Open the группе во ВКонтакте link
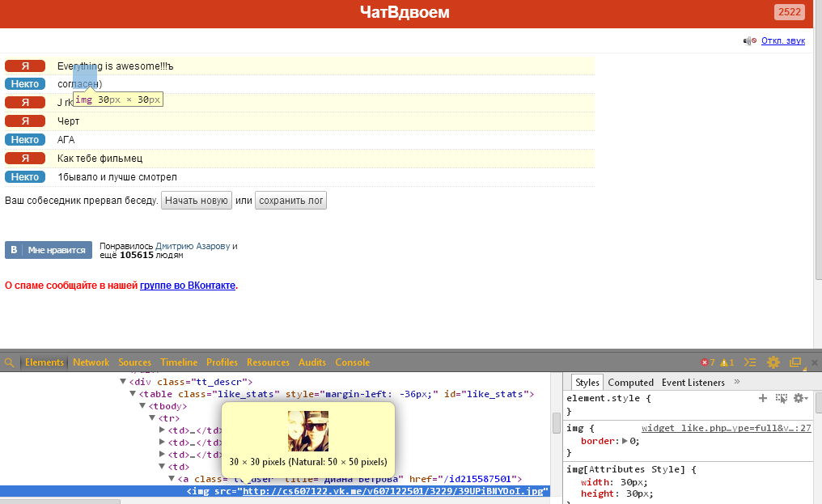Image resolution: width=822 pixels, height=504 pixels. tap(188, 286)
